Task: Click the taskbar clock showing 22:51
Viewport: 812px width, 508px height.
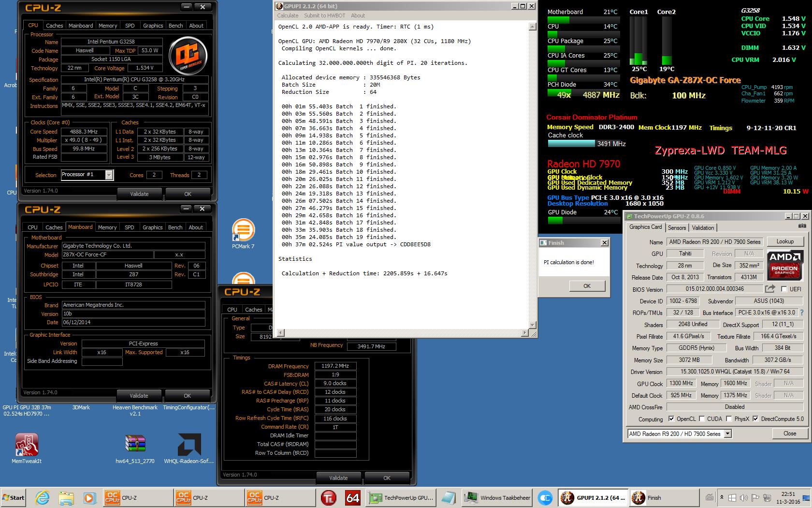Action: tap(788, 498)
